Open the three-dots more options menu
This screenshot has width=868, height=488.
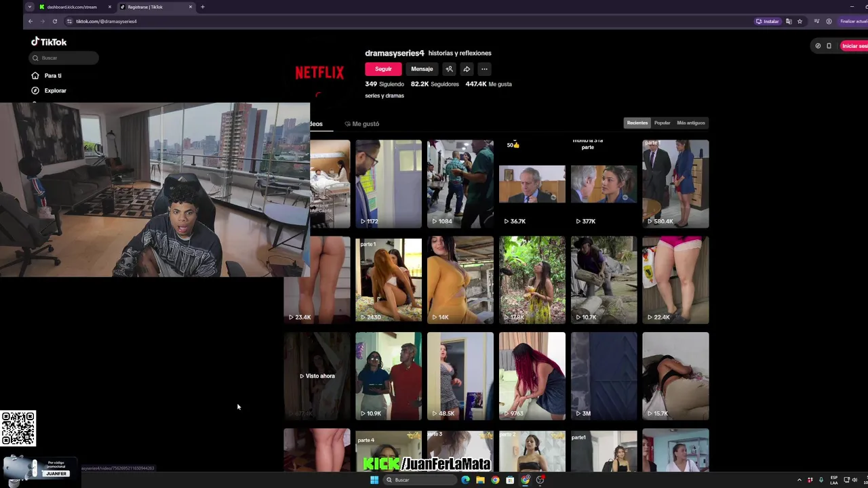[484, 69]
